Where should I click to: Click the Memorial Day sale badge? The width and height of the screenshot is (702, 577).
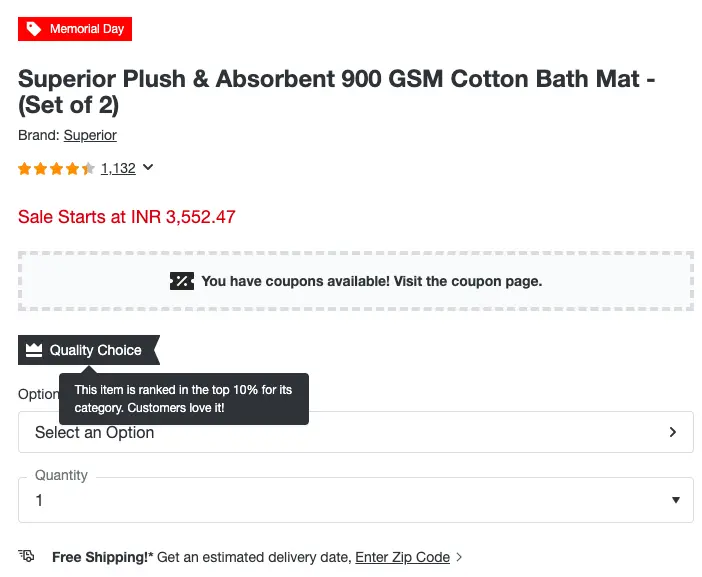(x=75, y=29)
